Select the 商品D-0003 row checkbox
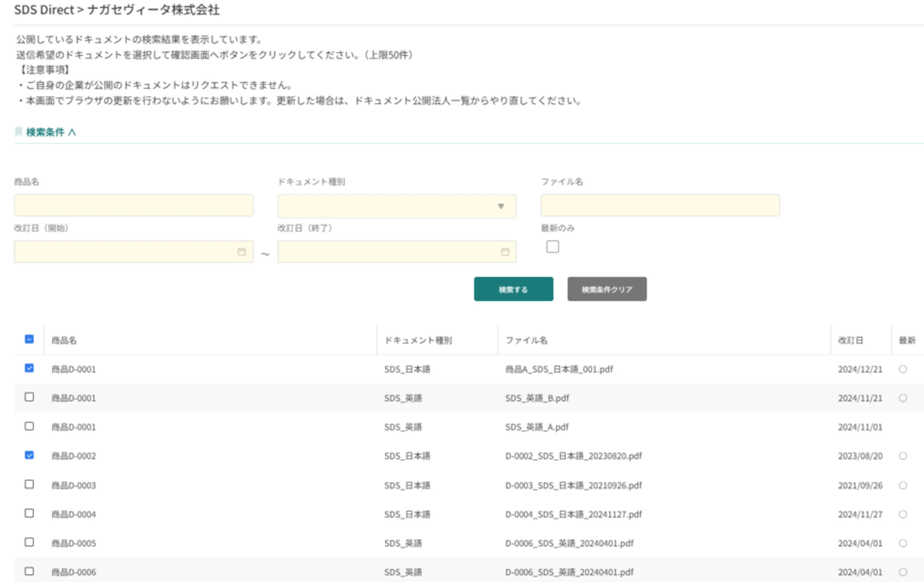 29,484
